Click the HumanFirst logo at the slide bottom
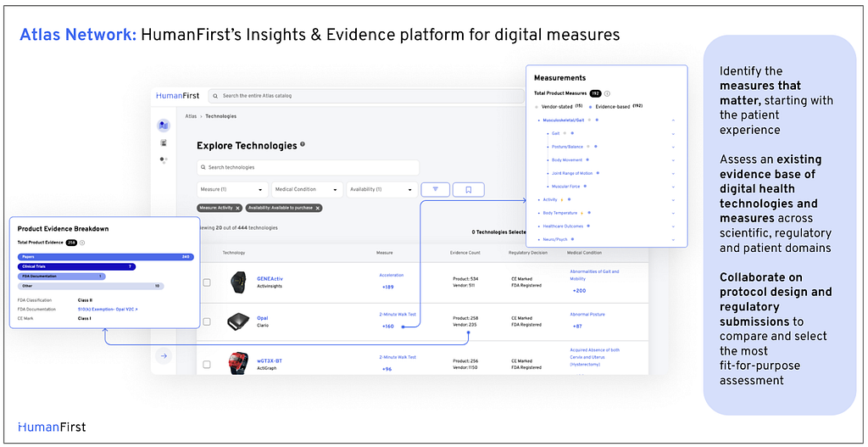The width and height of the screenshot is (868, 447). (x=52, y=427)
